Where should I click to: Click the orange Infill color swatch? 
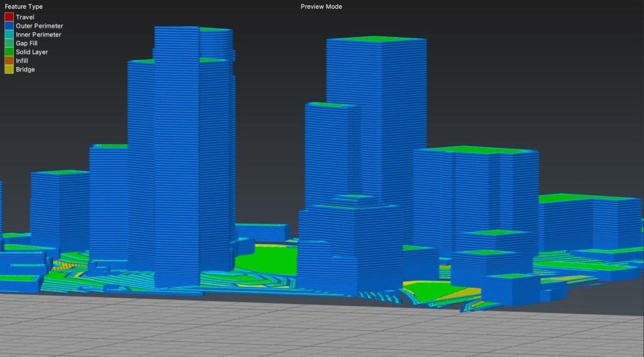coord(9,61)
